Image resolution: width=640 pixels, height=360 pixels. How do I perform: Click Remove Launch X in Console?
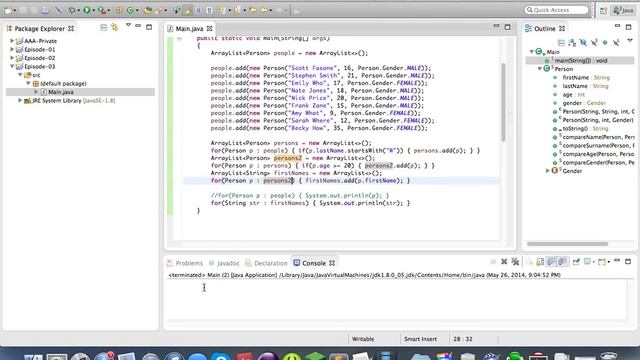(x=504, y=262)
